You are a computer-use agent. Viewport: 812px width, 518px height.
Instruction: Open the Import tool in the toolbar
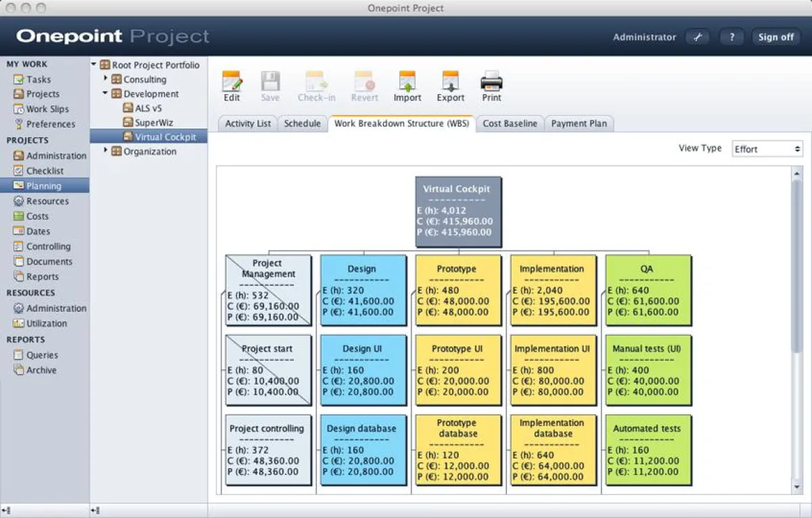click(x=407, y=81)
